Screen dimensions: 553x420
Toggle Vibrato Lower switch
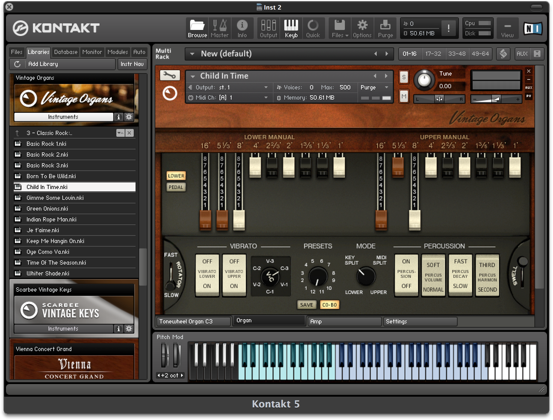click(x=207, y=274)
